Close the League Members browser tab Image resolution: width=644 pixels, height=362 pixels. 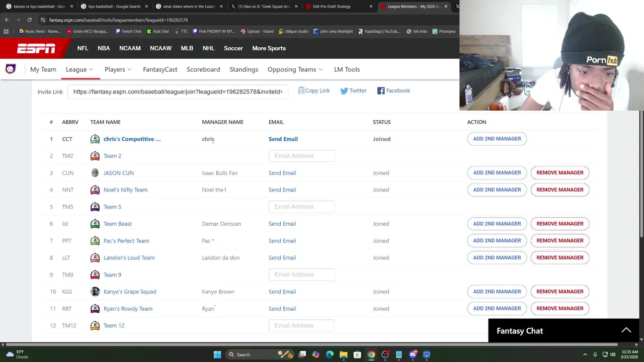445,7
